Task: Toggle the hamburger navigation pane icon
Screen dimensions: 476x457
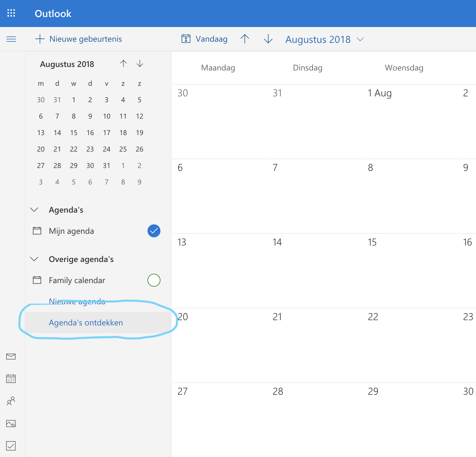Action: point(11,39)
